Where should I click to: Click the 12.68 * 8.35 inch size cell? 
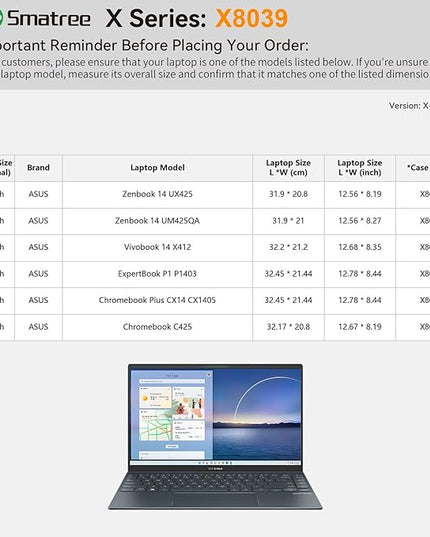tap(360, 247)
